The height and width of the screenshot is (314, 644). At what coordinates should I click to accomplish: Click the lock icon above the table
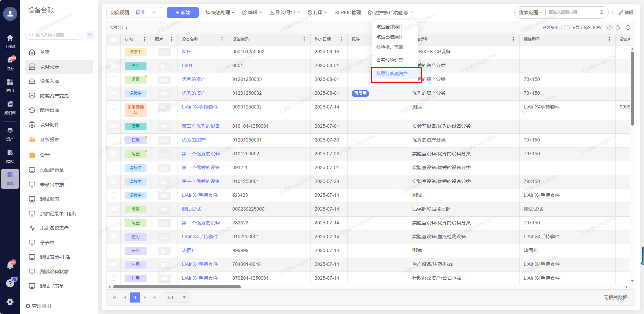tap(618, 28)
